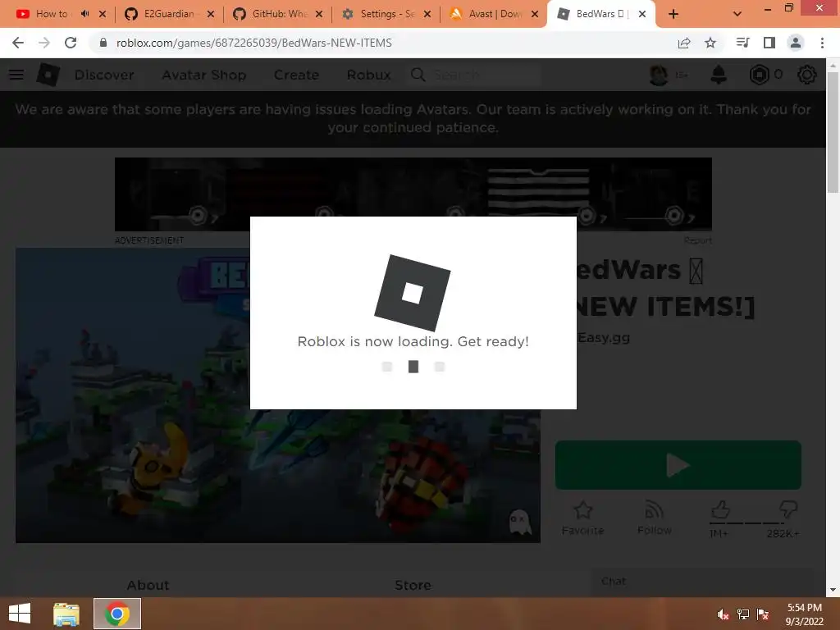Share this page icon in address bar
The height and width of the screenshot is (630, 840).
[x=684, y=43]
